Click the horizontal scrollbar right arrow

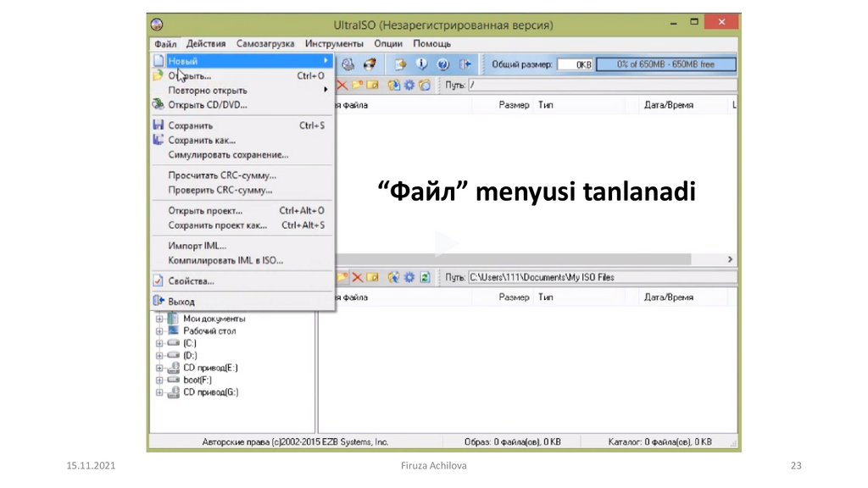pos(730,258)
